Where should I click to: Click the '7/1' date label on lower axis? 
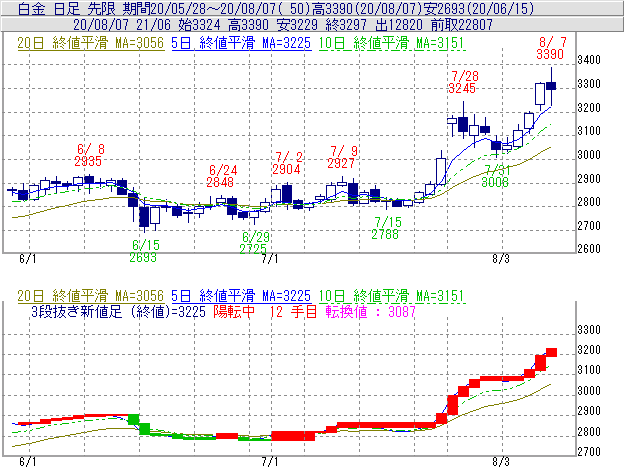(270, 462)
